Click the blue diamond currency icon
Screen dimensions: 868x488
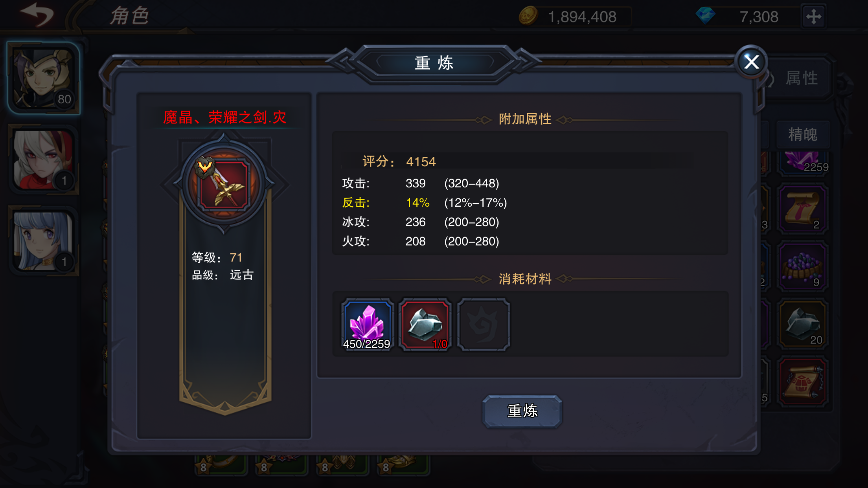(x=705, y=16)
